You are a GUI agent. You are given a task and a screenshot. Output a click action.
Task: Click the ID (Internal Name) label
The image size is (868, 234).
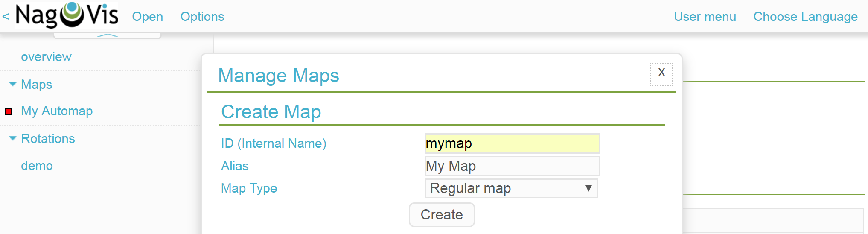click(274, 143)
